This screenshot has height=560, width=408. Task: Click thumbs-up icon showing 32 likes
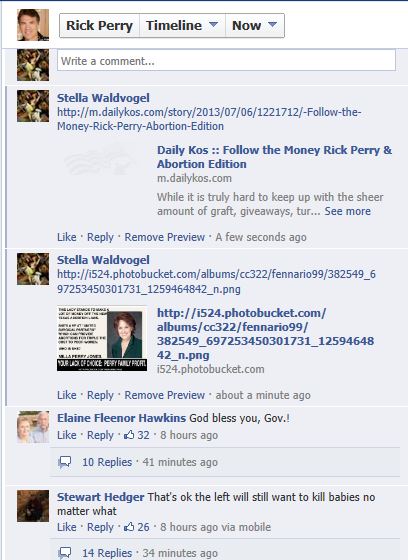point(129,435)
